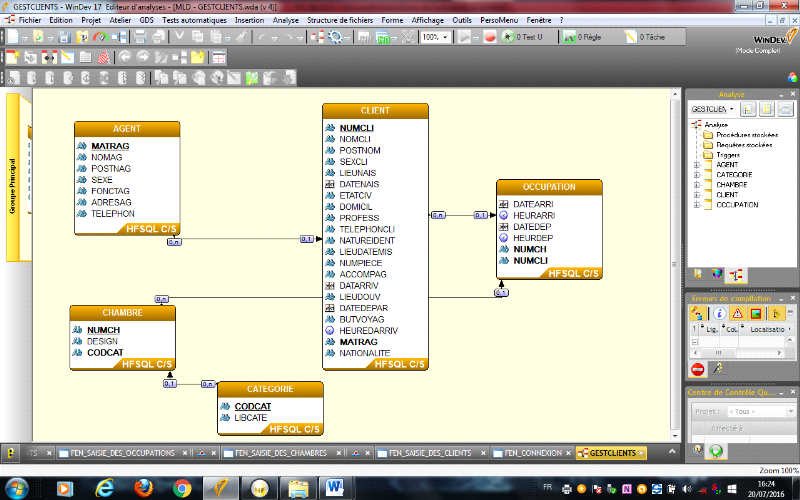The image size is (800, 500).
Task: Expand the CLIENT node in Analyse tree
Action: (x=697, y=194)
